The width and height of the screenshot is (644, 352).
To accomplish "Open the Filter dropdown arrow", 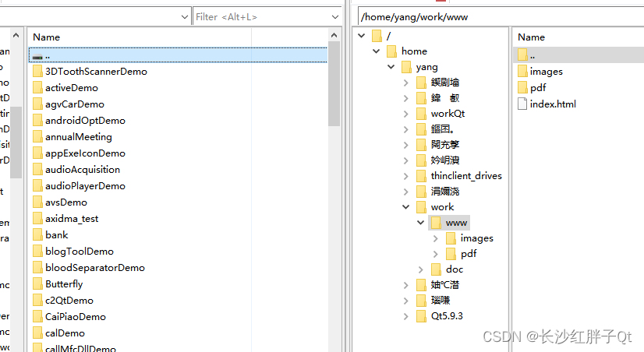I will pos(335,17).
